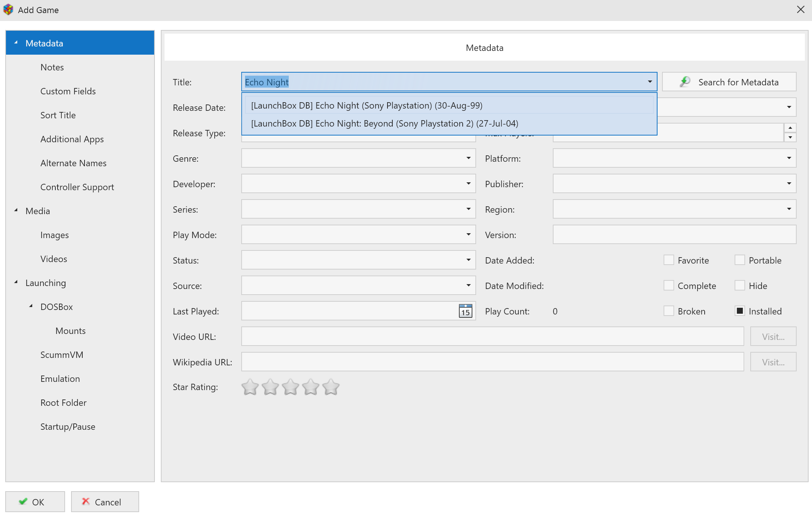This screenshot has width=812, height=517.
Task: Click the green checkmark on OK button
Action: (23, 501)
